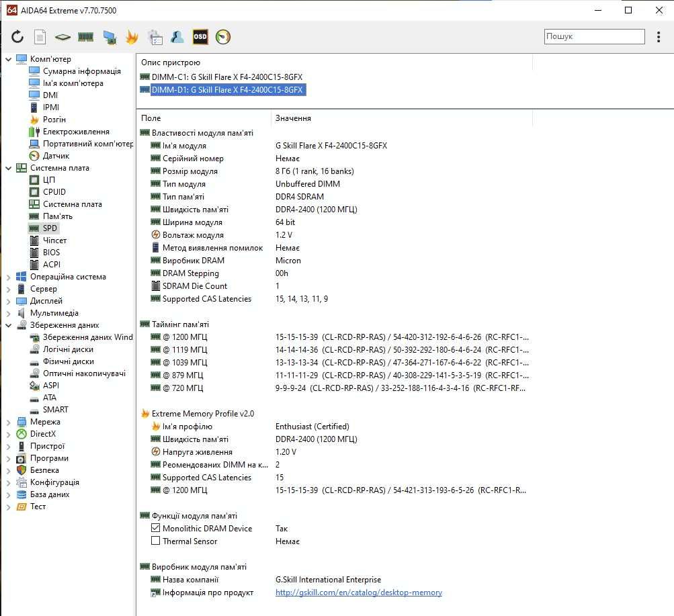Viewport: 674px width, 616px height.
Task: Toggle the Thermal Sensor checkbox
Action: click(x=156, y=541)
